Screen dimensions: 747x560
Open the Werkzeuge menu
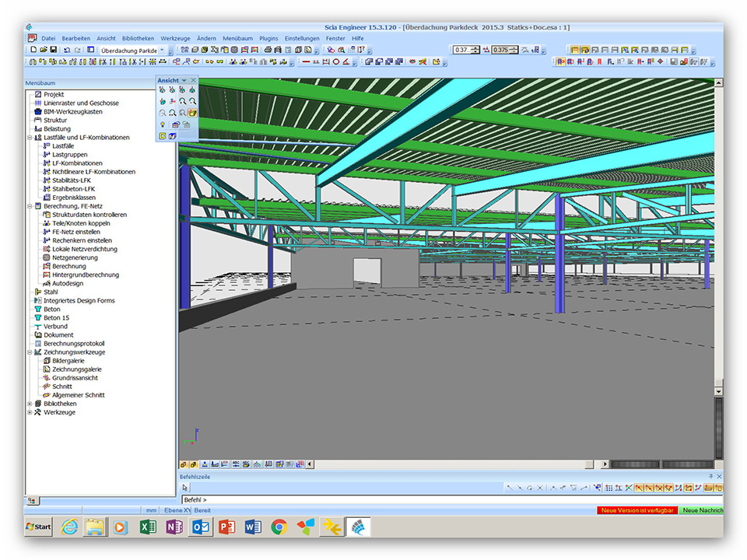pyautogui.click(x=175, y=38)
